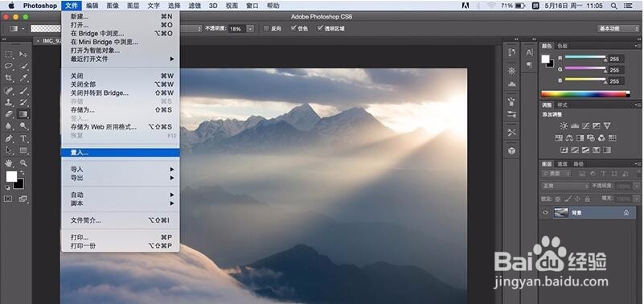
Task: Select the Spot Healing Brush tool
Action: (x=9, y=90)
